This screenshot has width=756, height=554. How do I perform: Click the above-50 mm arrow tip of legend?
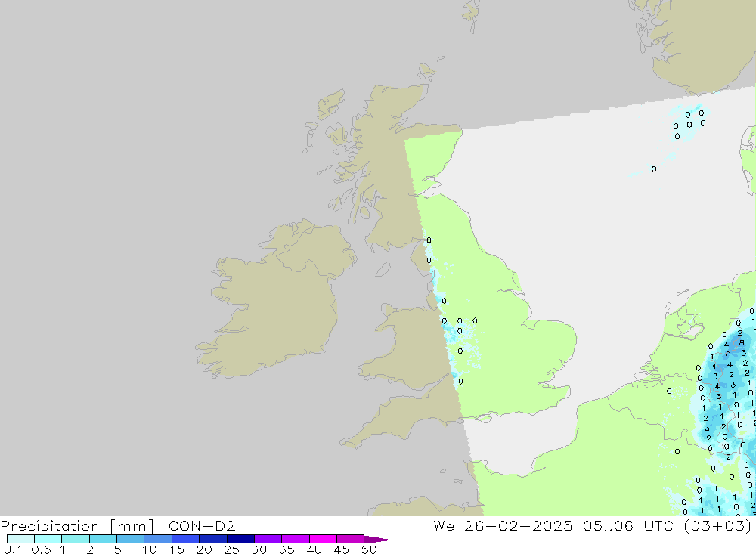378,540
